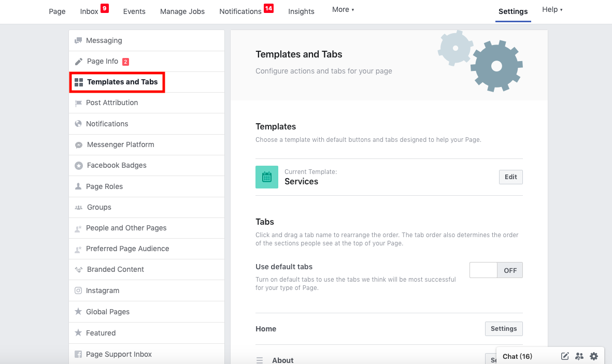612x364 pixels.
Task: Open the Chat (16) bar
Action: pos(517,356)
